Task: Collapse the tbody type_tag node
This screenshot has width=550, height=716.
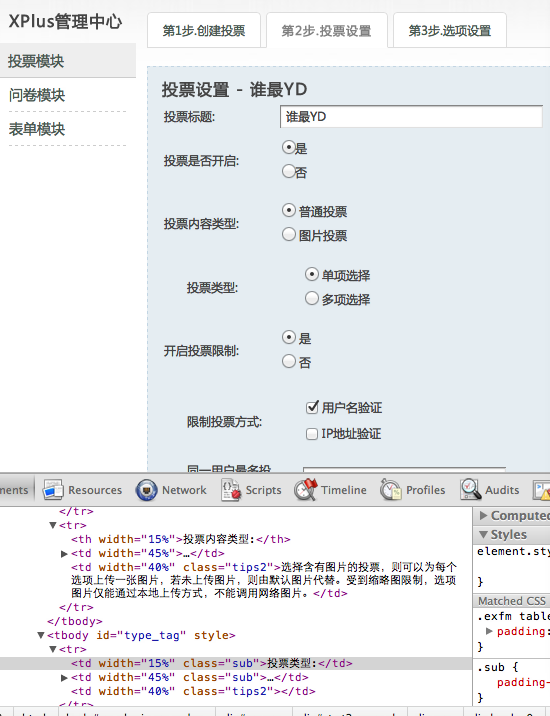Action: [41, 635]
